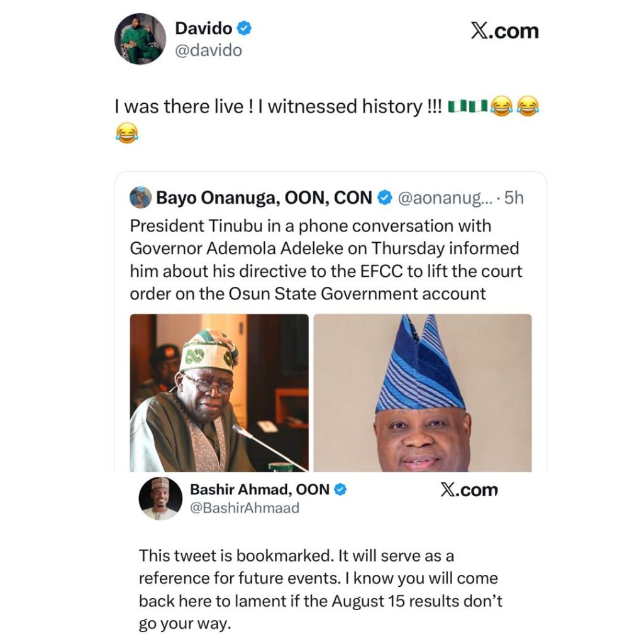Image resolution: width=644 pixels, height=644 pixels.
Task: Click the Nigerian flag emoji in Davido's tweet
Action: [x=468, y=106]
